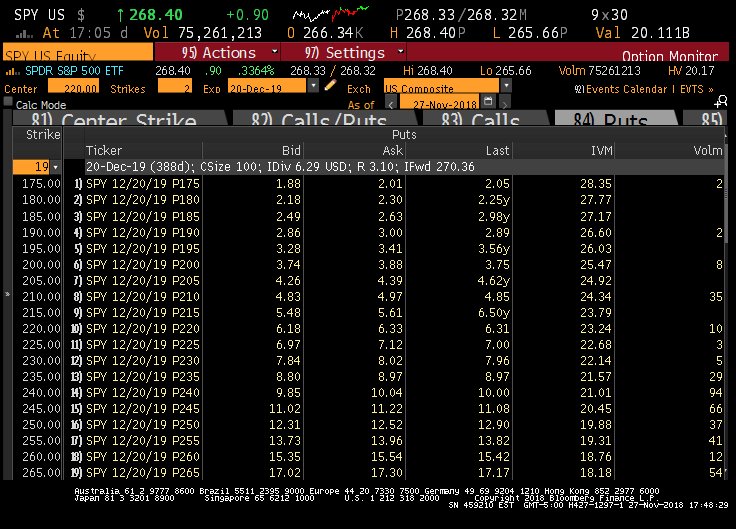Open the Exp date dropdown

[x=315, y=87]
